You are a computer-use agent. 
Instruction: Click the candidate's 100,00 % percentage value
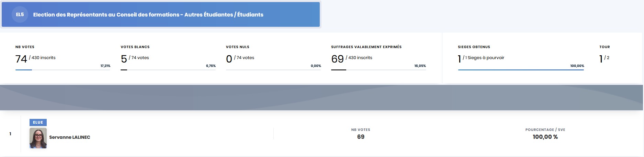[545, 137]
